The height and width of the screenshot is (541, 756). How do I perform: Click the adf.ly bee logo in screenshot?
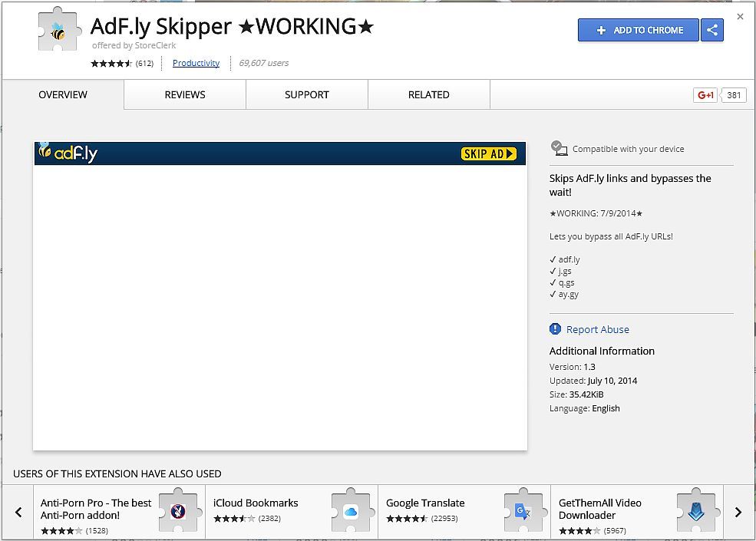click(68, 153)
